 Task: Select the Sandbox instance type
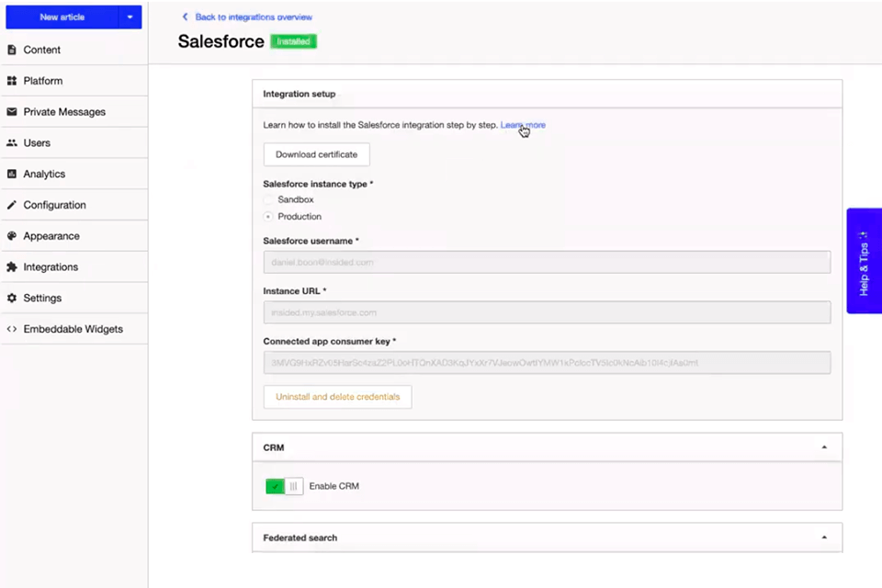268,199
